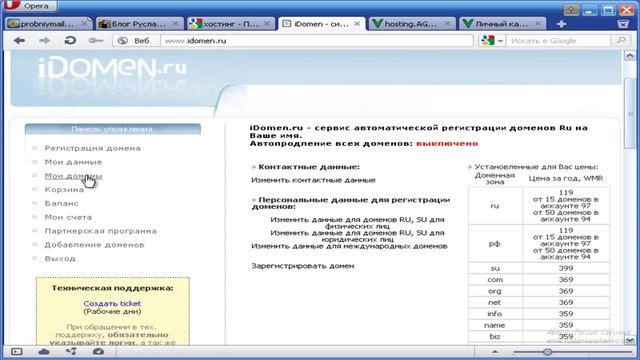Close the hosting.AG tab
The height and width of the screenshot is (360, 640).
pyautogui.click(x=447, y=24)
